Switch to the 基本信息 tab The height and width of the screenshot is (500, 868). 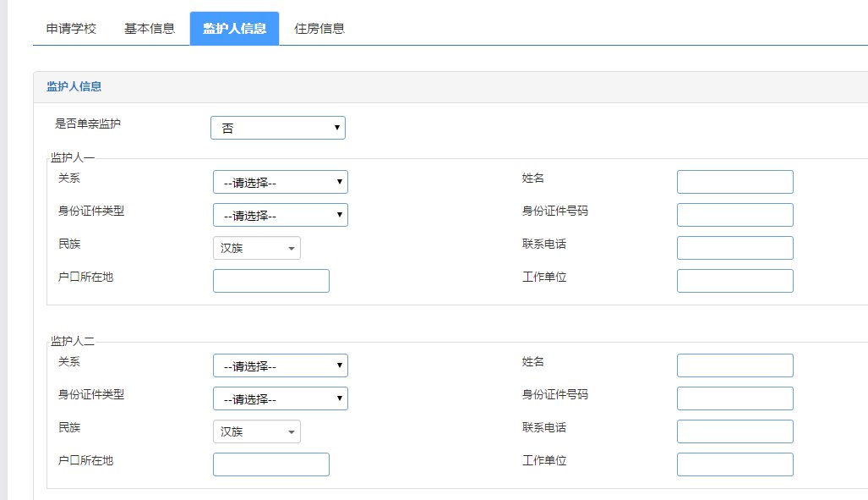tap(150, 29)
